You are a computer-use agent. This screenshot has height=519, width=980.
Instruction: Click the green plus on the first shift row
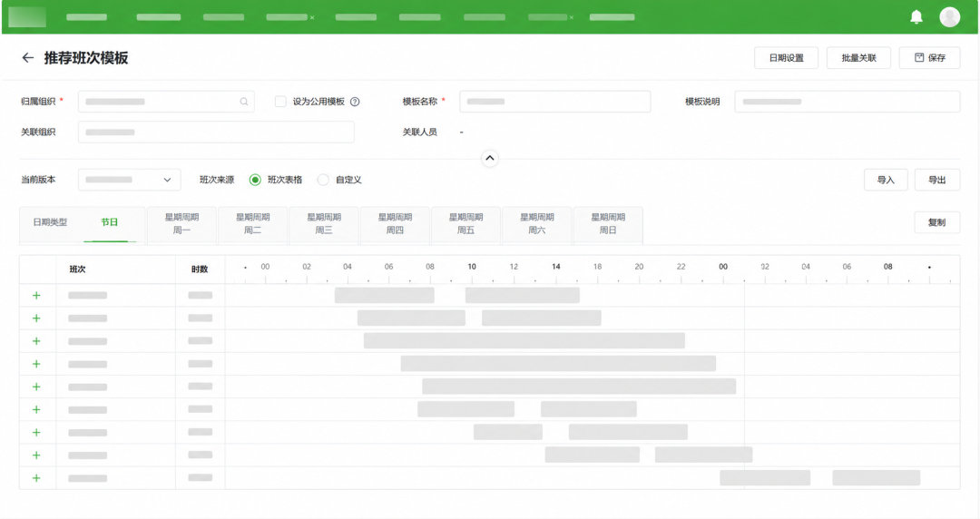click(x=36, y=295)
